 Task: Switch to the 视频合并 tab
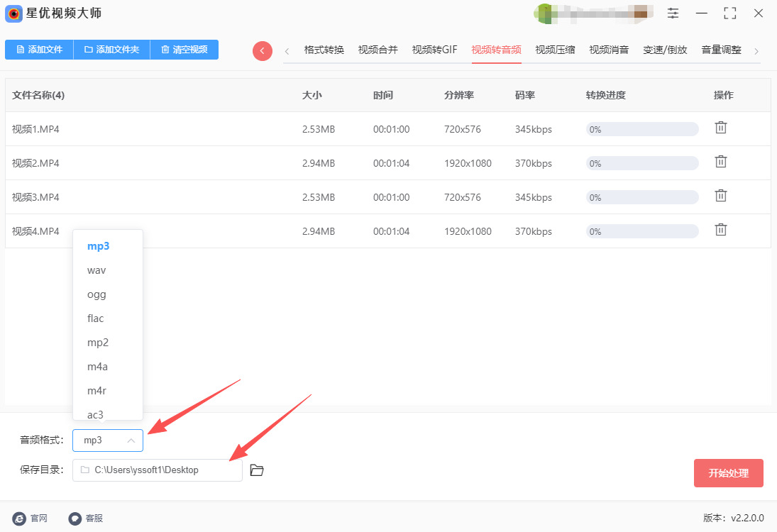[378, 50]
